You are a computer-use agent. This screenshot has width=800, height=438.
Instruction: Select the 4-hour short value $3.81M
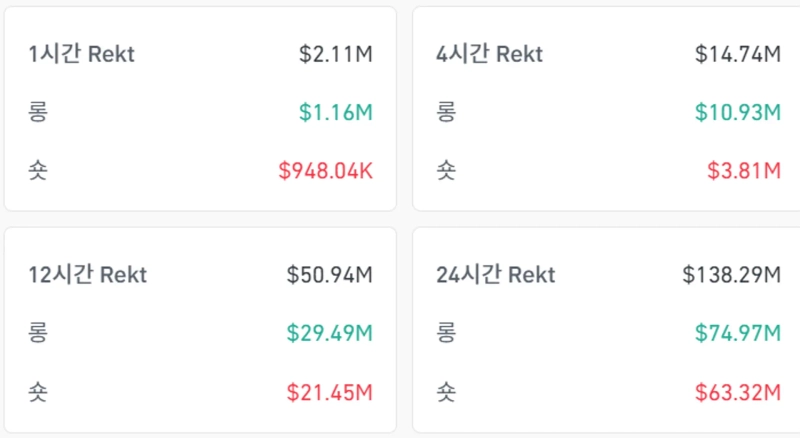[745, 171]
